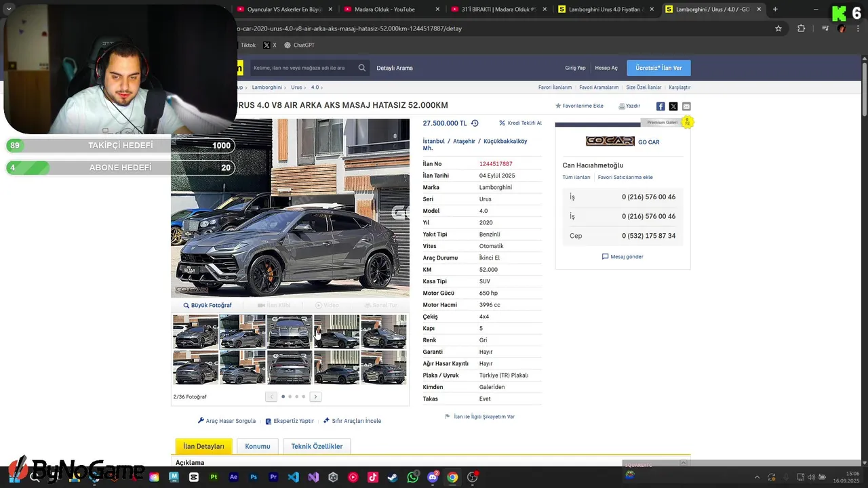Click the Ataşehir location link
Screen dimensions: 868x488
[464, 142]
